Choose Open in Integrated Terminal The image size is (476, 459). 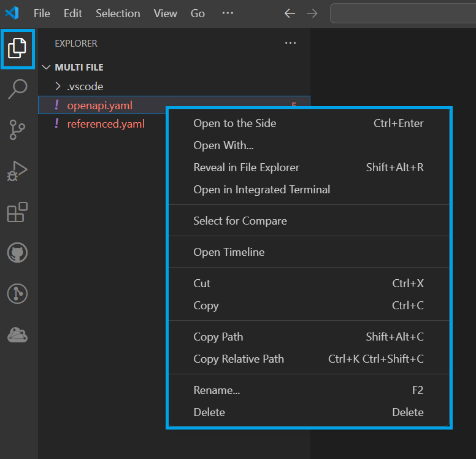pyautogui.click(x=309, y=190)
